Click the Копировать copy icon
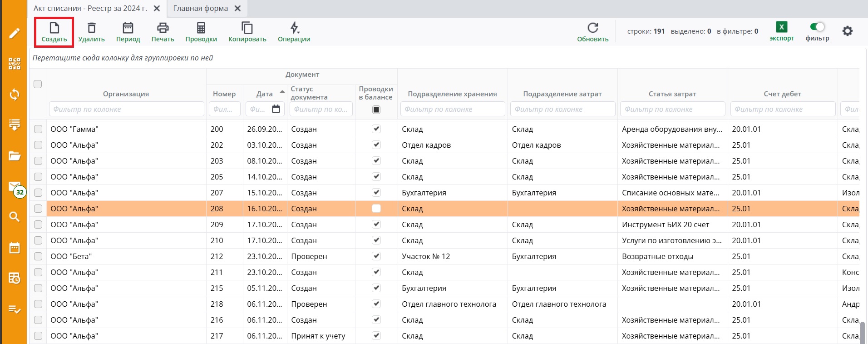Screen dimensions: 868x344 point(247,28)
